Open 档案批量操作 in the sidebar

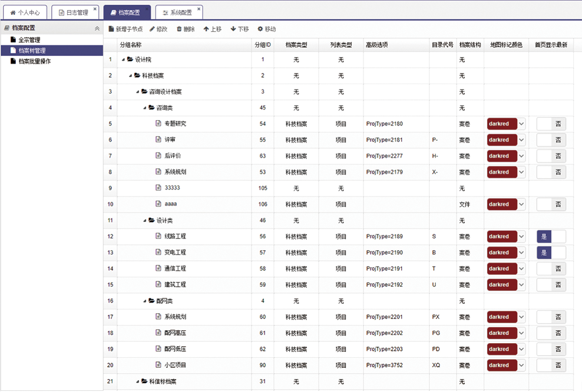(34, 61)
